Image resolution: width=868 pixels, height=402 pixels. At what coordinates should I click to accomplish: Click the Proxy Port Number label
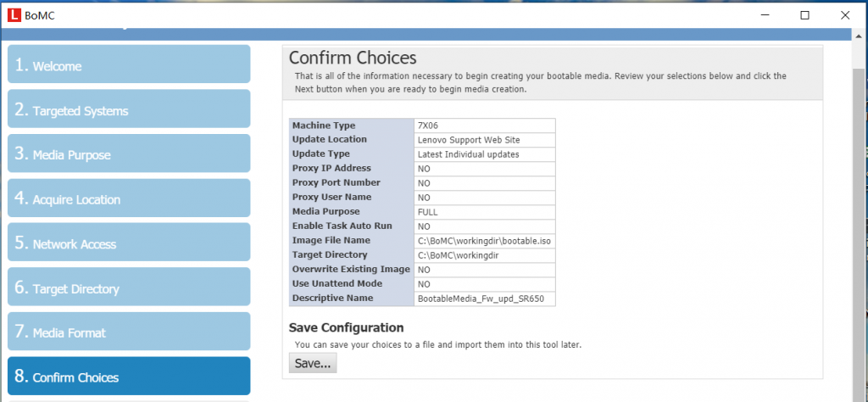pos(336,182)
